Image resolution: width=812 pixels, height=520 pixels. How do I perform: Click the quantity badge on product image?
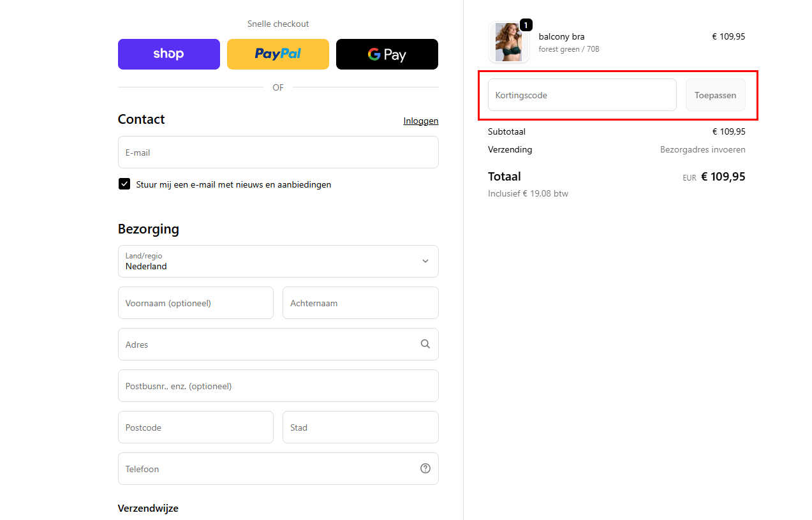tap(526, 25)
